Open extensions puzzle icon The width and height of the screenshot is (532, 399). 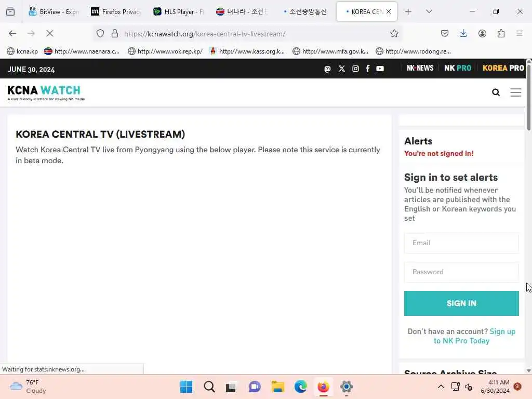[501, 33]
